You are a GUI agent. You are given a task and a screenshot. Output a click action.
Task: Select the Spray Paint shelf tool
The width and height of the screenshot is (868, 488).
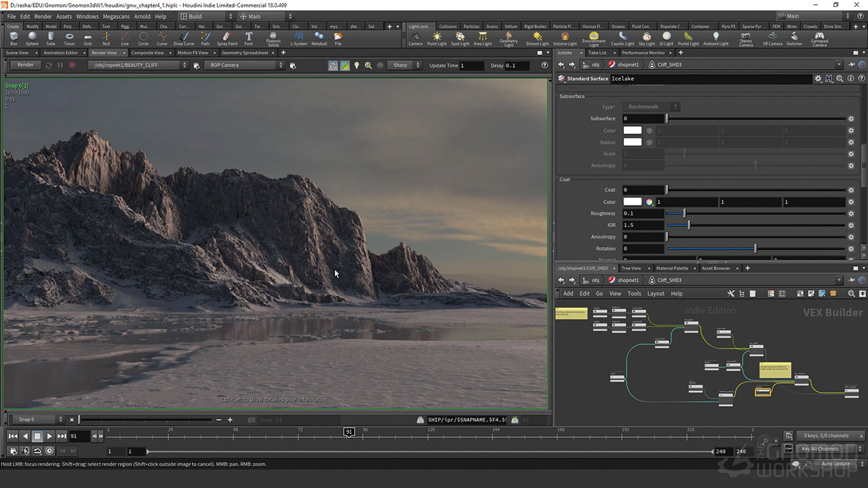227,39
